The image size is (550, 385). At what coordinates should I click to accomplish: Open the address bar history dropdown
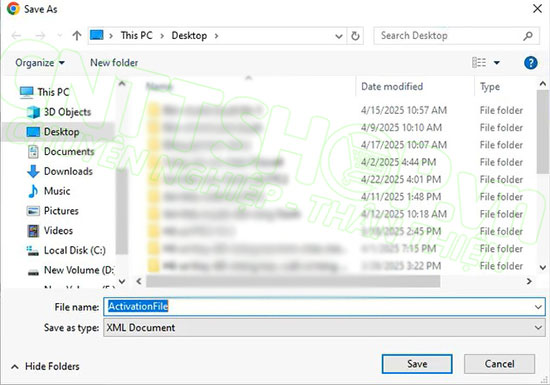338,36
